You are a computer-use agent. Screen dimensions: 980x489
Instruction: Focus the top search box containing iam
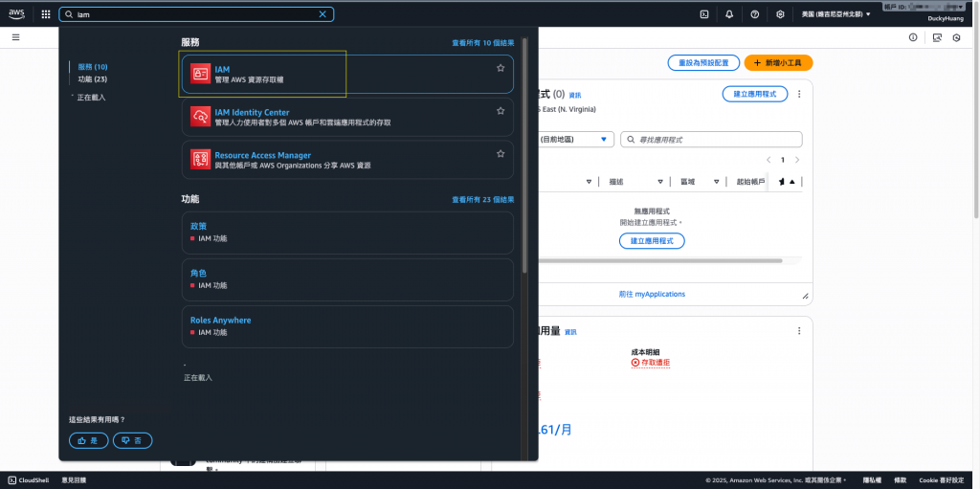196,14
